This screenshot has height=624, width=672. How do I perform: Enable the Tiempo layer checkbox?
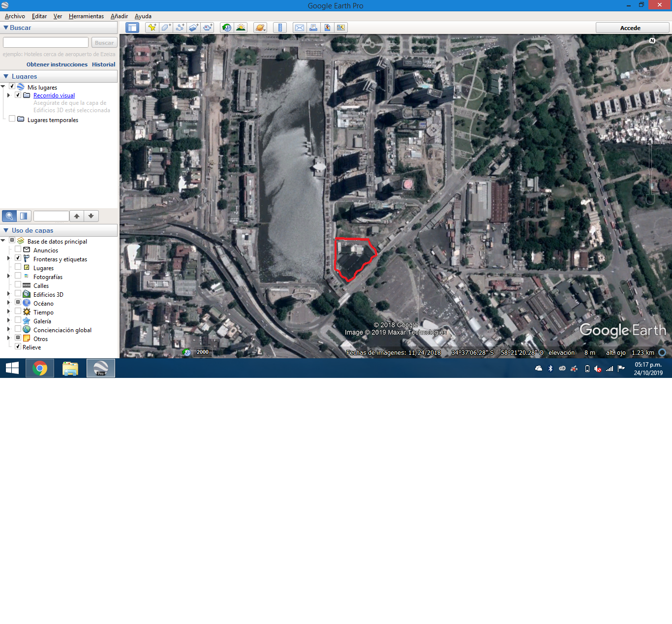[18, 311]
